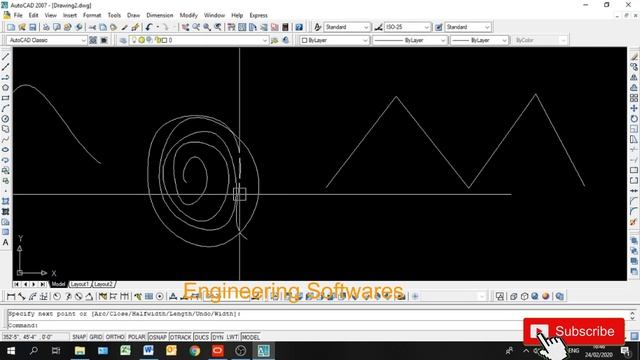Click the Save icon in Standard toolbar
The image size is (640, 360).
(32, 27)
